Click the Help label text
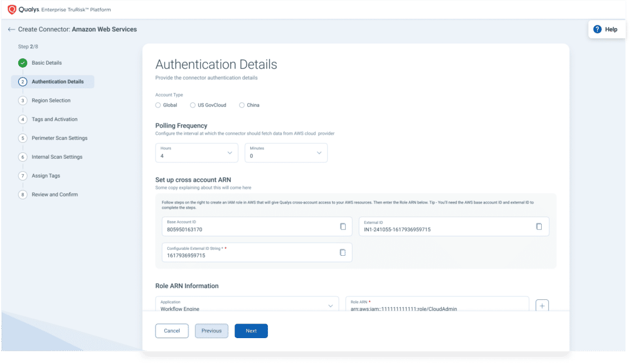Screen dimensions: 630x364 click(x=611, y=29)
